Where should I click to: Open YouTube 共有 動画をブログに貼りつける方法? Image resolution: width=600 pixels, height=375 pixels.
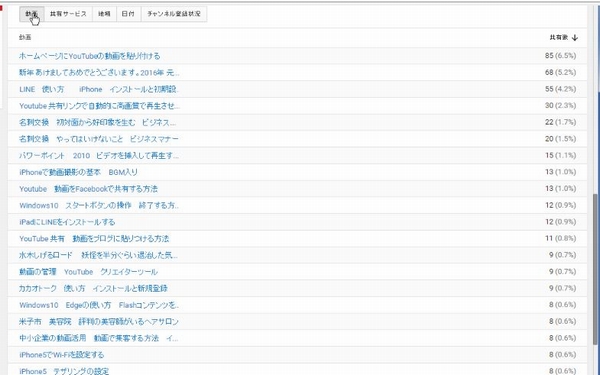94,239
